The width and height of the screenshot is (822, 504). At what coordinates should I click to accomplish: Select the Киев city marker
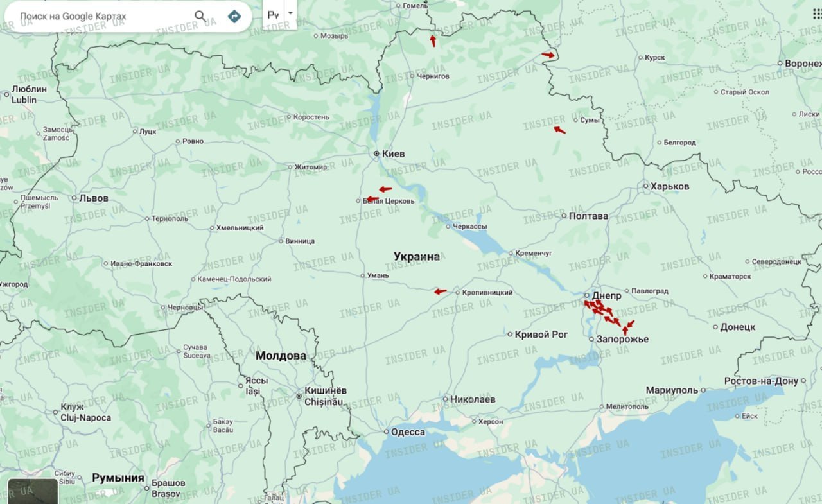377,154
